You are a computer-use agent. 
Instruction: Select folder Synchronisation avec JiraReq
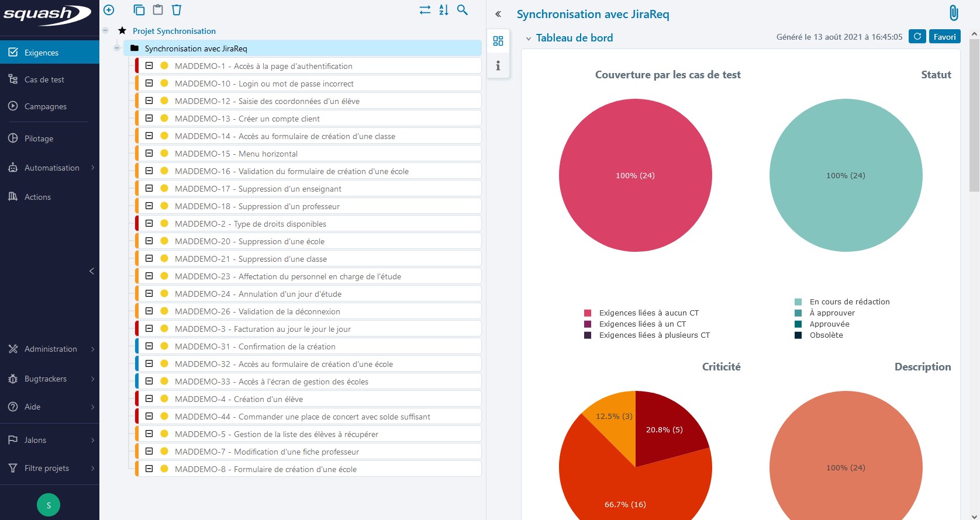point(302,48)
